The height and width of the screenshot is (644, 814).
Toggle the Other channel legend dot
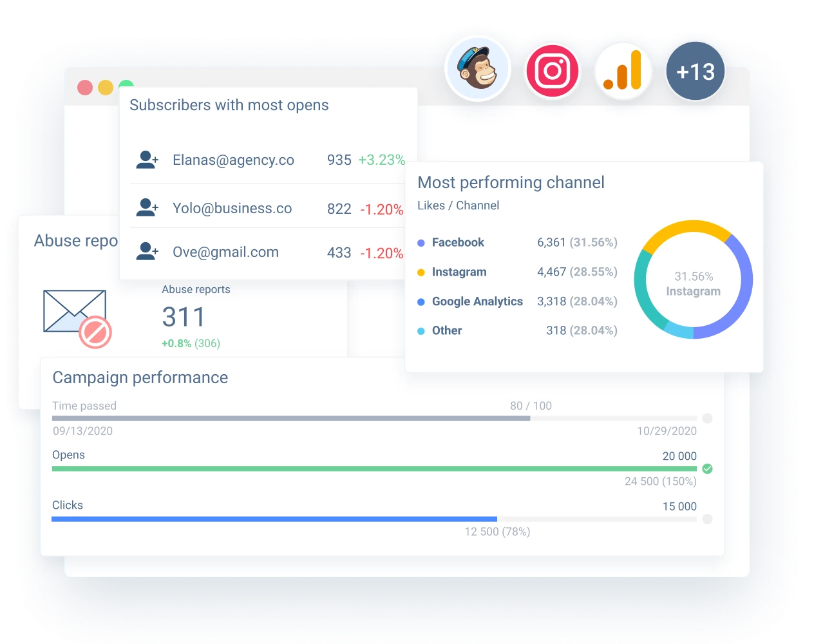421,331
